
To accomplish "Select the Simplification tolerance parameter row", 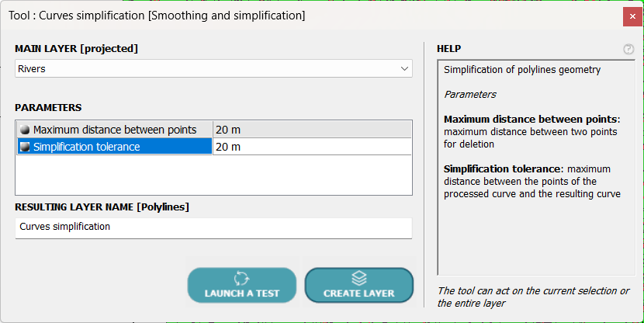I will 115,147.
